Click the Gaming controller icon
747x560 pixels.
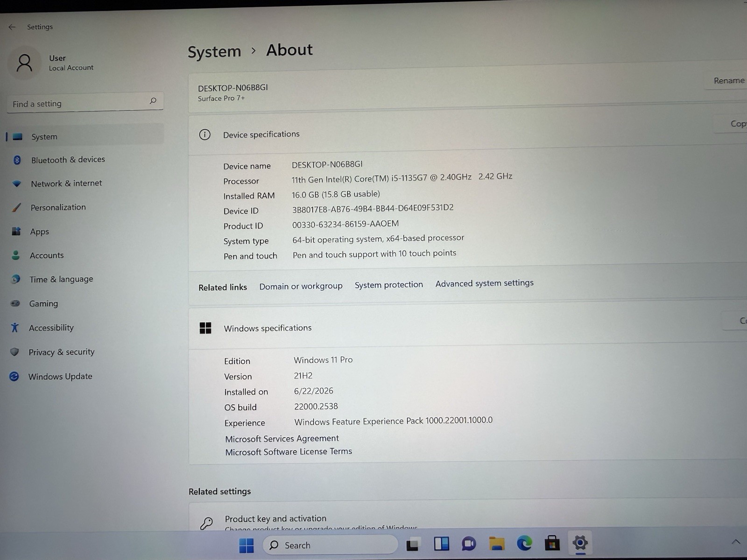pyautogui.click(x=15, y=303)
